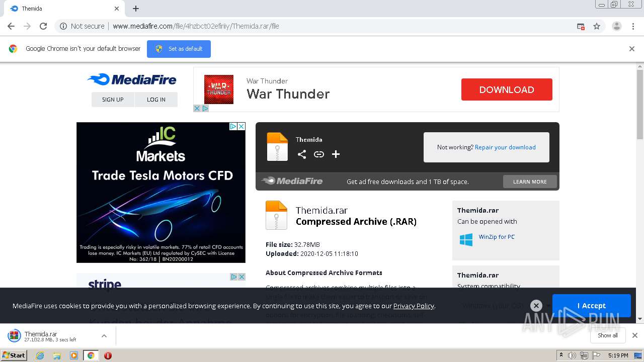644x362 pixels.
Task: Click LEARN MORE about ad free downloads
Action: pyautogui.click(x=530, y=182)
